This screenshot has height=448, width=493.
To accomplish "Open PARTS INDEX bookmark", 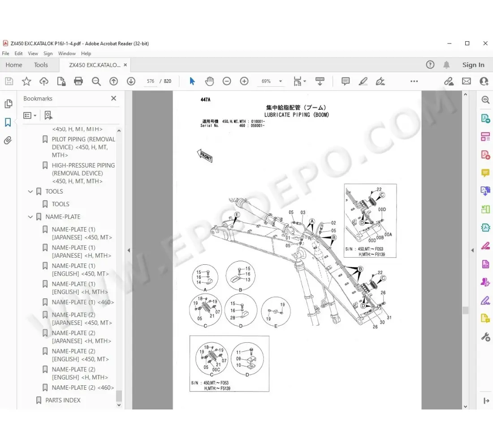I will [x=63, y=400].
